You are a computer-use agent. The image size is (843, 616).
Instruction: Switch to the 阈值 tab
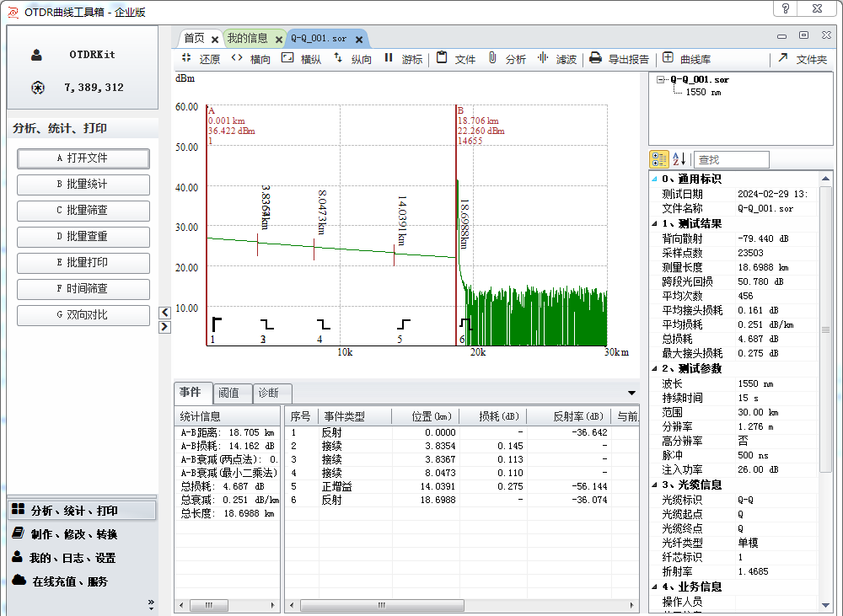pos(228,393)
